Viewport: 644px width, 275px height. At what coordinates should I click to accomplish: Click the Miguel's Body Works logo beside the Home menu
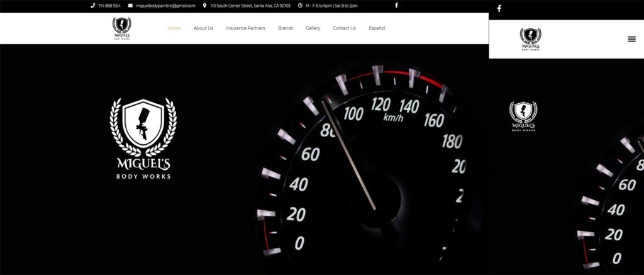122,28
